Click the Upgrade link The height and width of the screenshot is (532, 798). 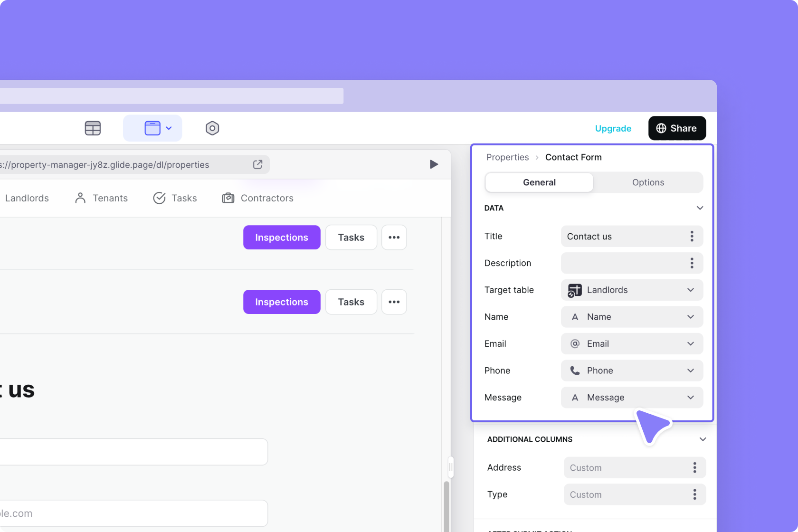pyautogui.click(x=613, y=128)
